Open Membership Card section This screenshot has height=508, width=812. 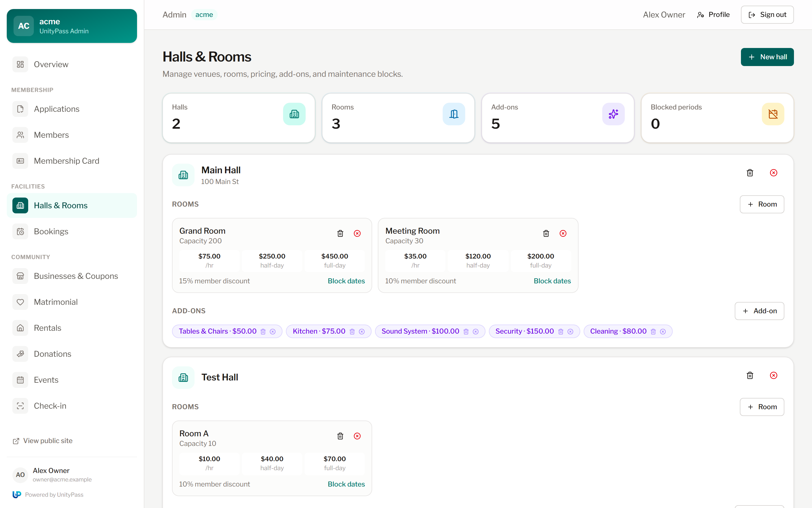pos(72,161)
